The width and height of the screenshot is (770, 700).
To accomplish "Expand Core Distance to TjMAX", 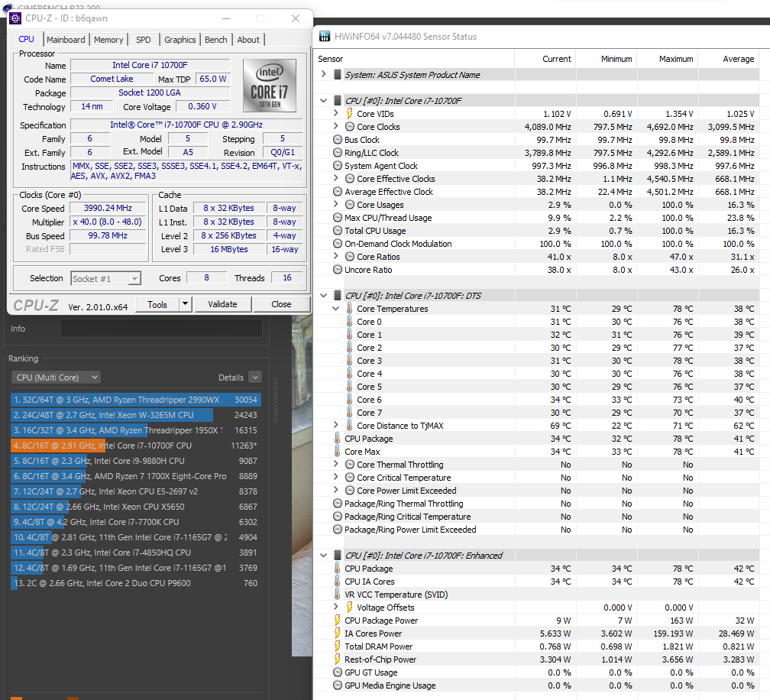I will (336, 425).
